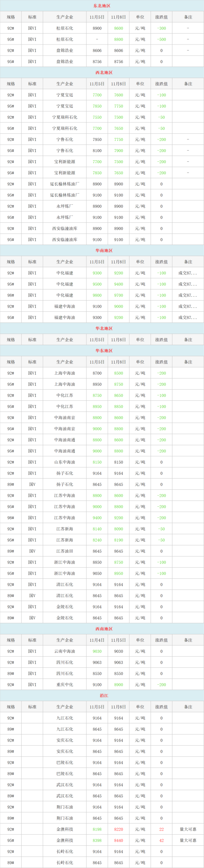Click the -500 change value

[x=161, y=39]
